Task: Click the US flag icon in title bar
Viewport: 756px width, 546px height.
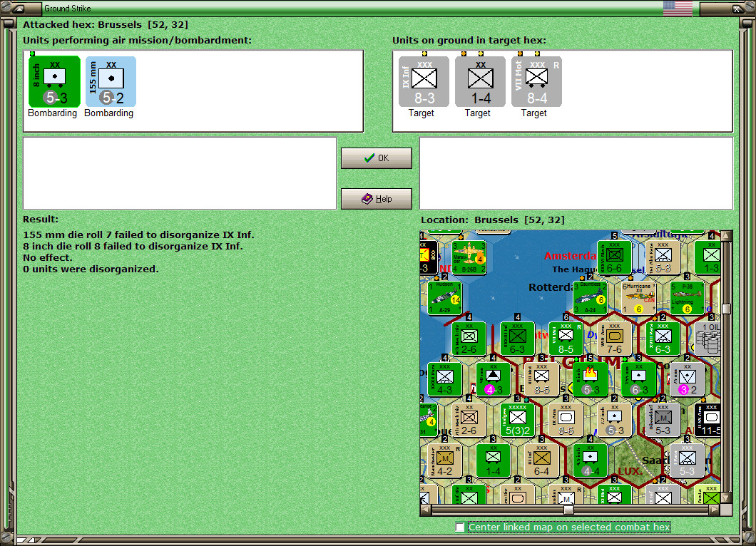Action: pyautogui.click(x=678, y=8)
